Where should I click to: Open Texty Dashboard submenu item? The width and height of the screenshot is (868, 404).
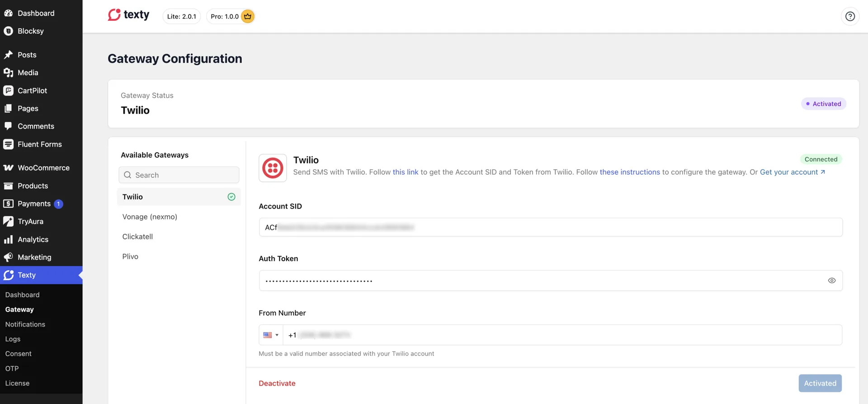22,295
